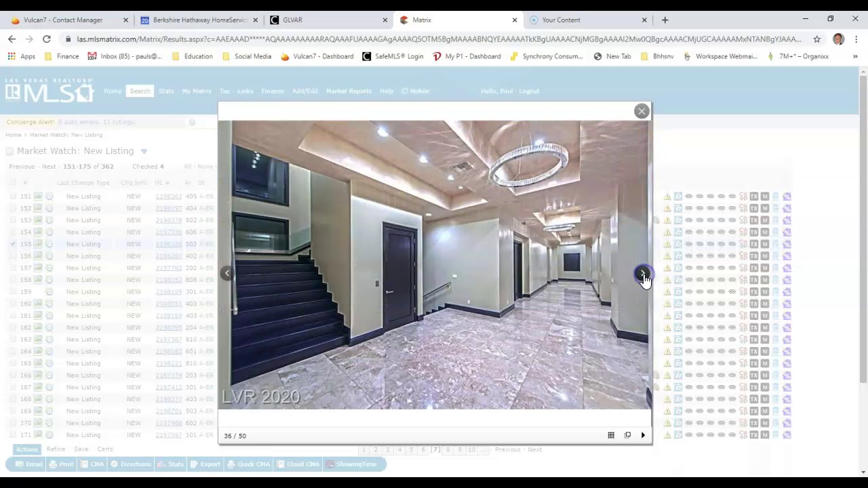Open the My P1 - Dashboard bookmark
Screen dimensions: 868x488
point(467,56)
